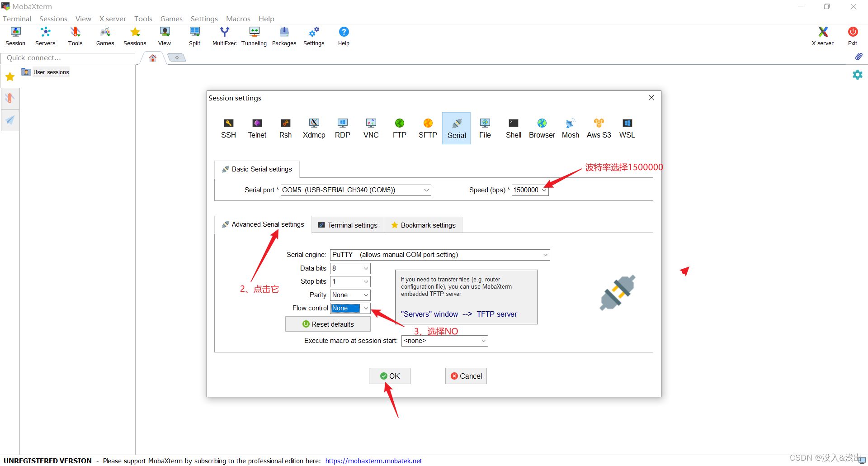The width and height of the screenshot is (868, 466).
Task: Go to the home tab
Action: tap(153, 58)
